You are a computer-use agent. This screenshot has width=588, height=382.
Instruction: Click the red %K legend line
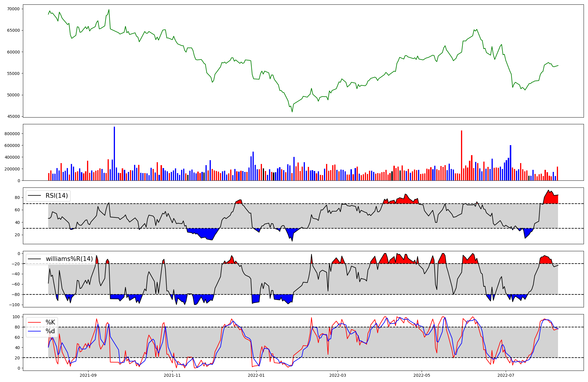tap(34, 322)
